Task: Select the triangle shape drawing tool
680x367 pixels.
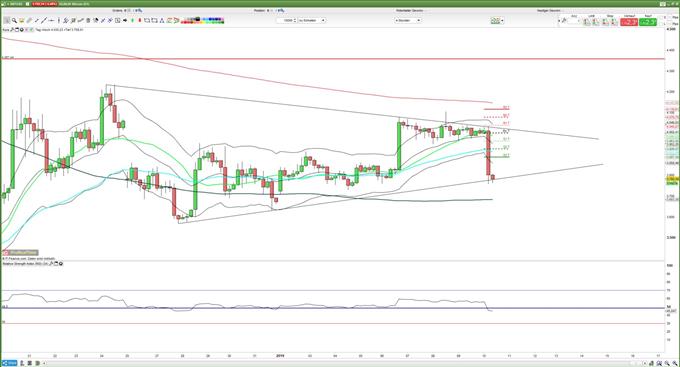Action: 162,20
